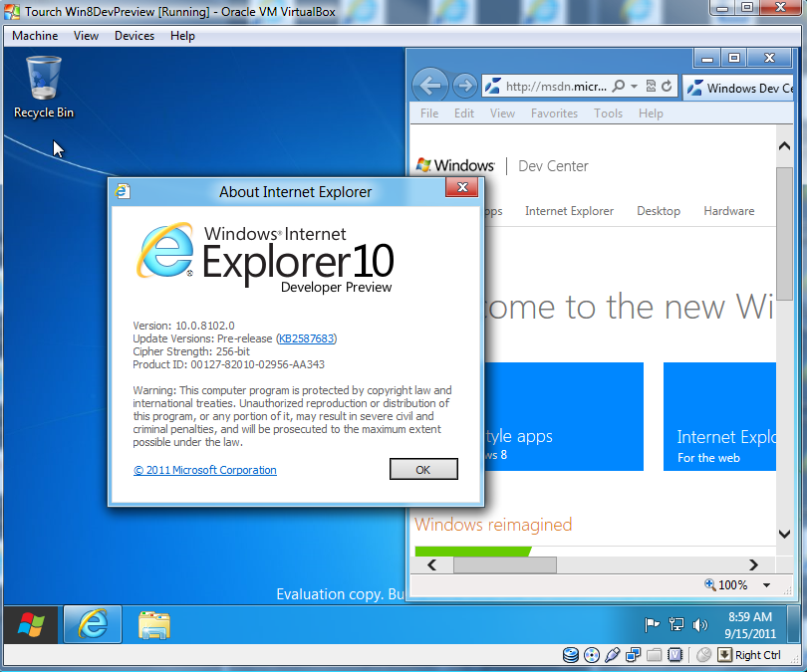Open the VirtualBox Help menu
The width and height of the screenshot is (807, 672).
(182, 36)
